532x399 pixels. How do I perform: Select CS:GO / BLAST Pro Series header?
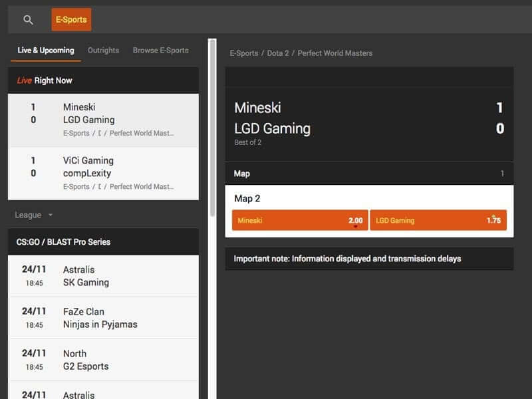tap(104, 241)
